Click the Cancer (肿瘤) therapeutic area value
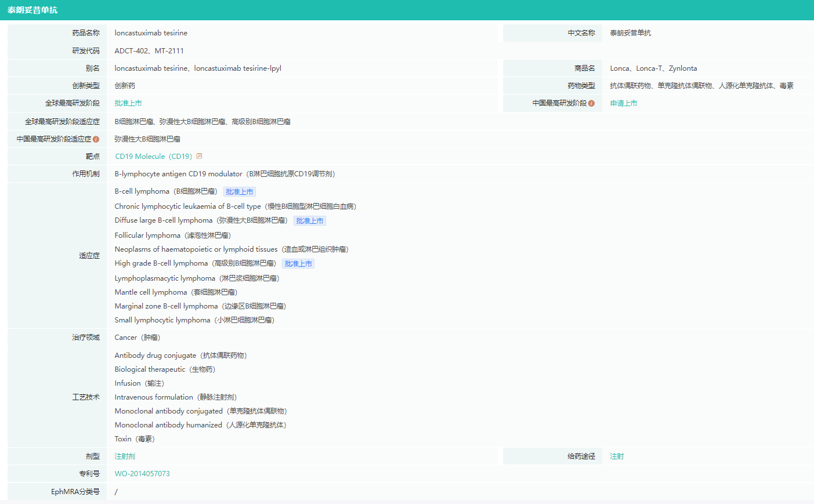This screenshot has height=504, width=814. pos(137,338)
